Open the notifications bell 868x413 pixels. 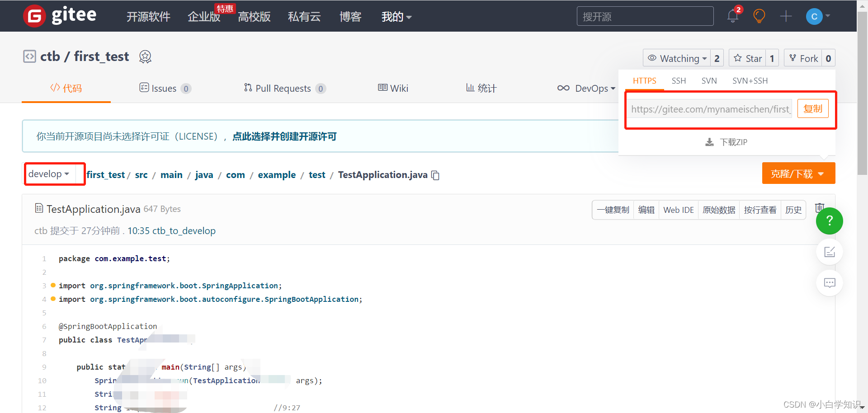click(733, 16)
